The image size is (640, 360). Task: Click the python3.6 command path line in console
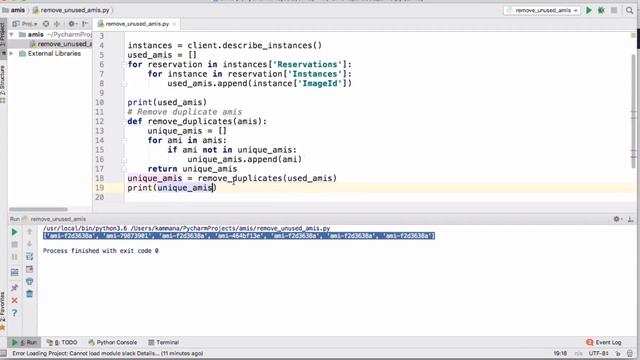click(187, 229)
